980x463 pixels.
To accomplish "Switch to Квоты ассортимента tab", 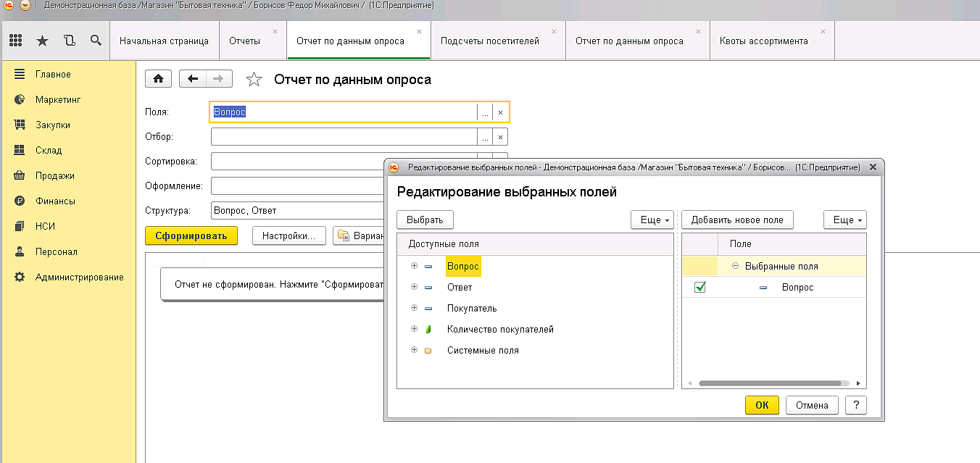I will [x=763, y=41].
